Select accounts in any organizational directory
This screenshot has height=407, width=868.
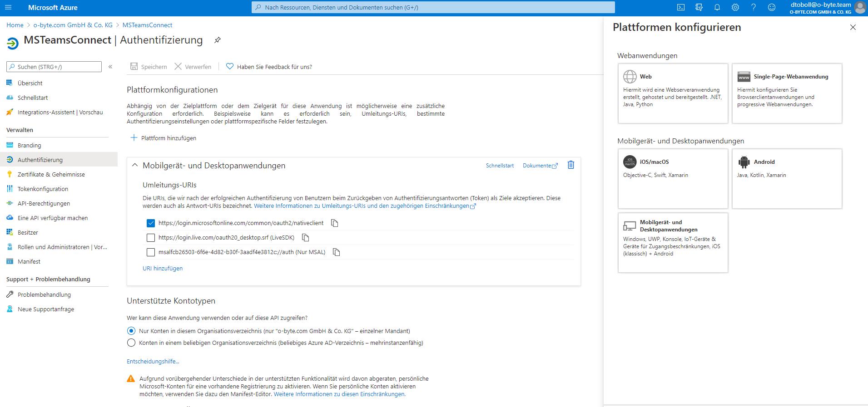[131, 343]
